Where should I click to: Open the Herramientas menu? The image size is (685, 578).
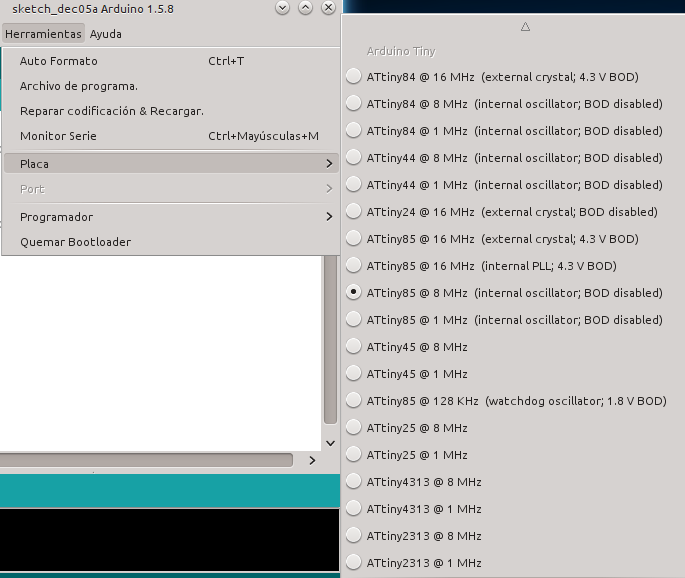click(x=43, y=34)
